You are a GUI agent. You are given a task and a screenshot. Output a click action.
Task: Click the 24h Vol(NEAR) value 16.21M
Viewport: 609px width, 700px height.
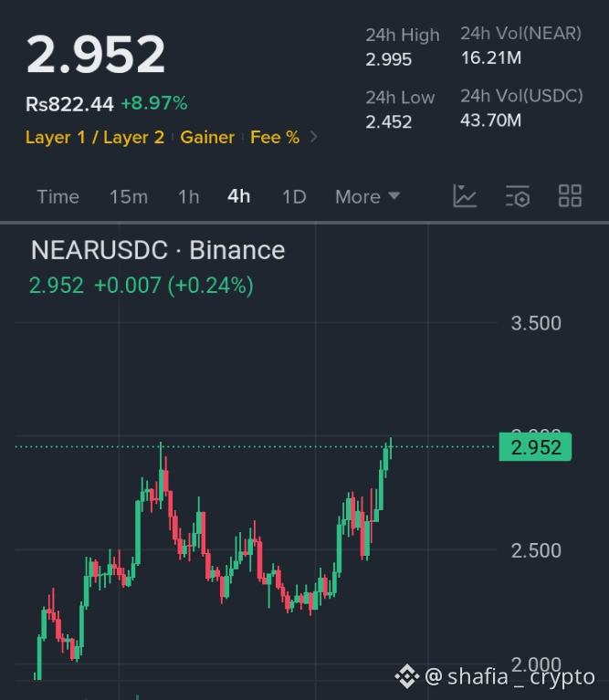490,58
